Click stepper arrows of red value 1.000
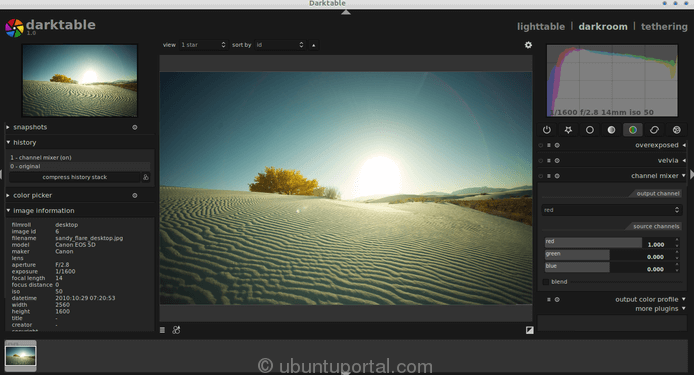The image size is (694, 375). pyautogui.click(x=677, y=243)
